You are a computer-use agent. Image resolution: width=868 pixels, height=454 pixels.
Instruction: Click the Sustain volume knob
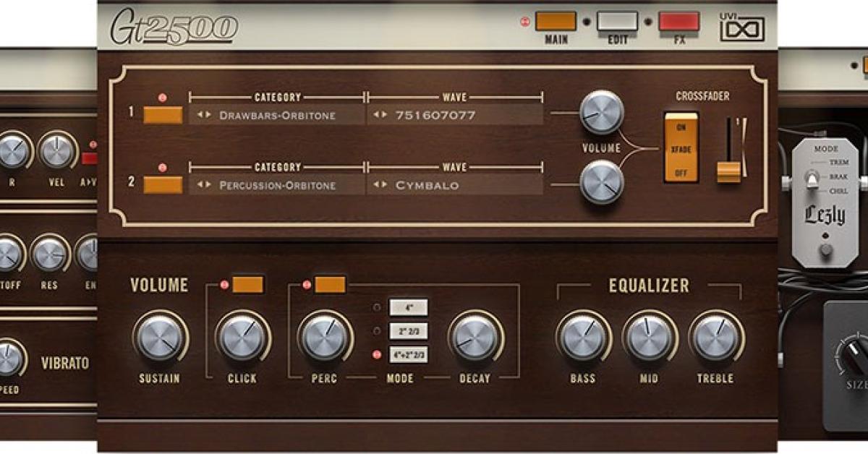pos(160,338)
